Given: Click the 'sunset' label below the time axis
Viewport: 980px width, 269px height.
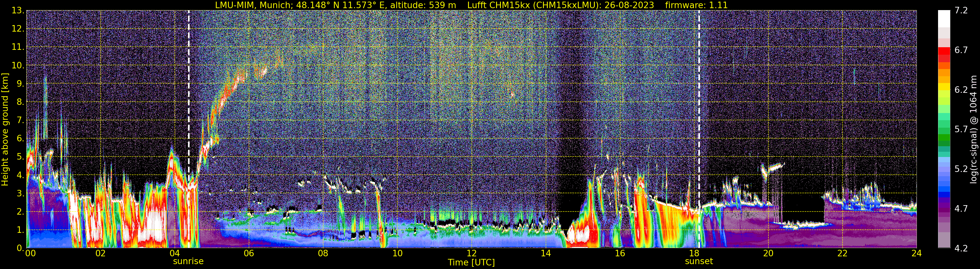Looking at the screenshot, I should pos(699,262).
